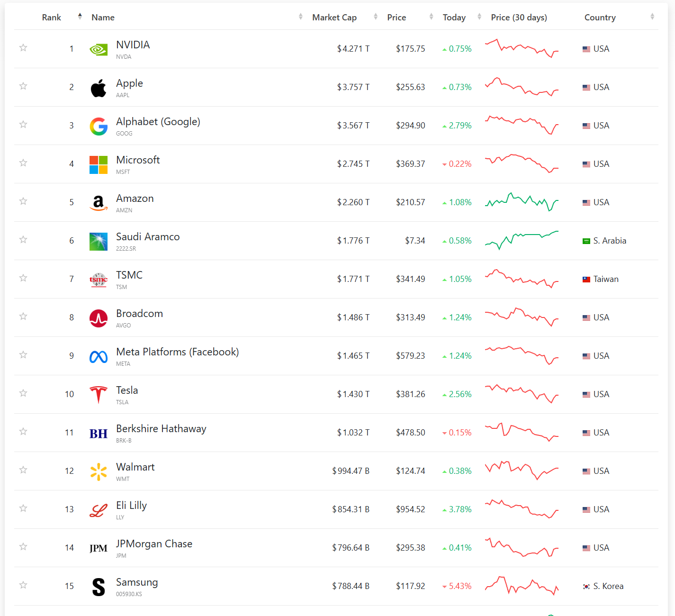Click the Apple logo icon

(x=99, y=88)
